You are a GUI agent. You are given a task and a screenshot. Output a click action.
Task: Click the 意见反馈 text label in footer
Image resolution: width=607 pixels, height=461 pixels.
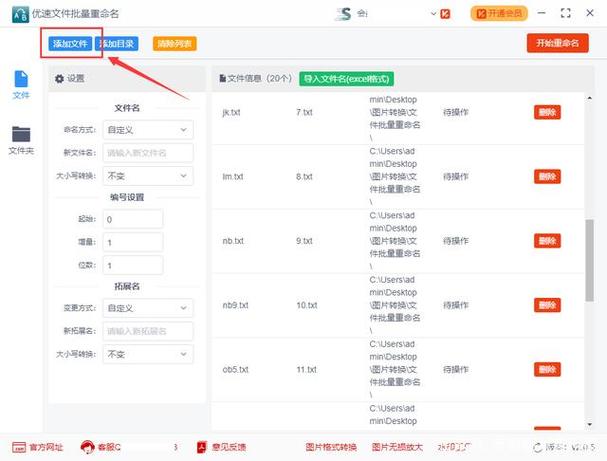tap(229, 447)
